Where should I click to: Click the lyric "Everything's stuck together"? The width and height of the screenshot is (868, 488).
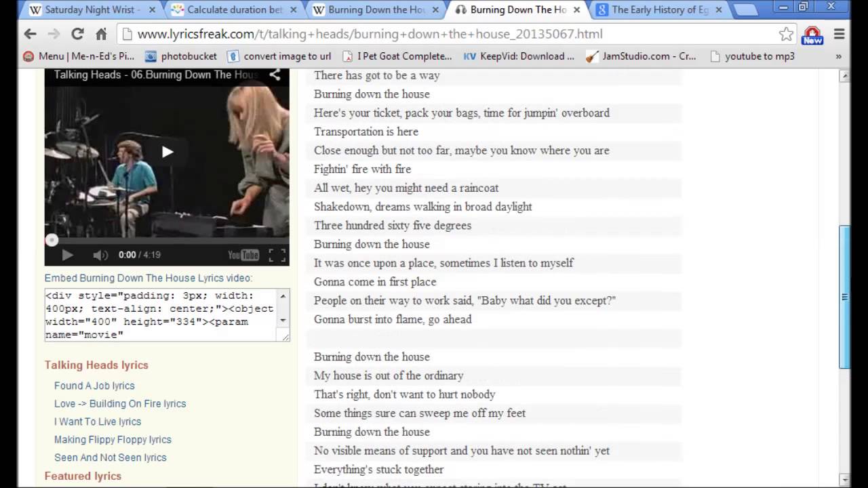click(x=378, y=469)
